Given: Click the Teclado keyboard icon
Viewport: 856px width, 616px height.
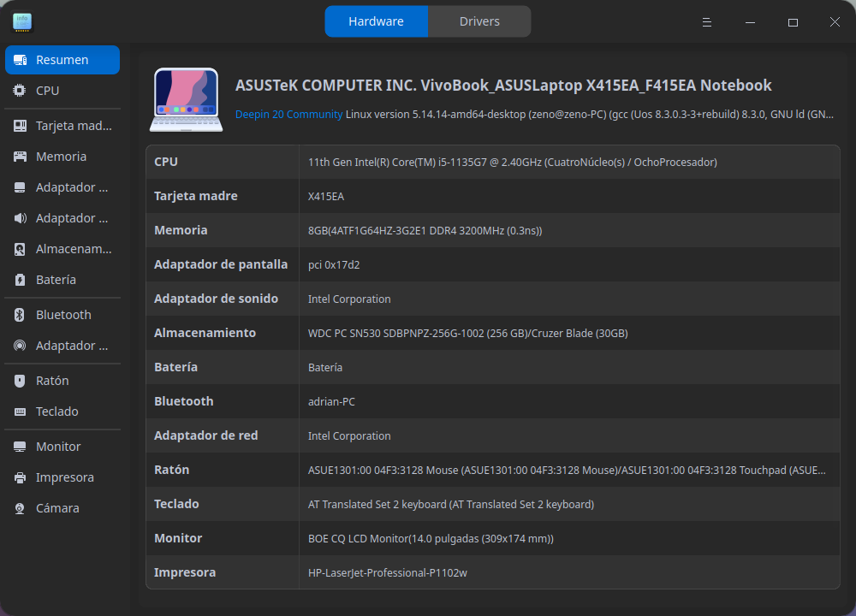Looking at the screenshot, I should click(x=21, y=412).
